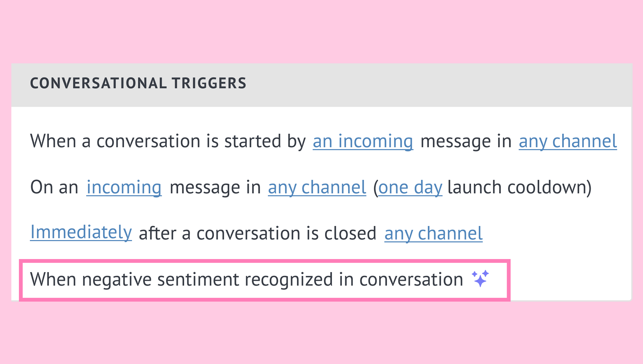Click the 'one day' cooldown link
Viewport: 643px width, 364px height.
coord(410,187)
